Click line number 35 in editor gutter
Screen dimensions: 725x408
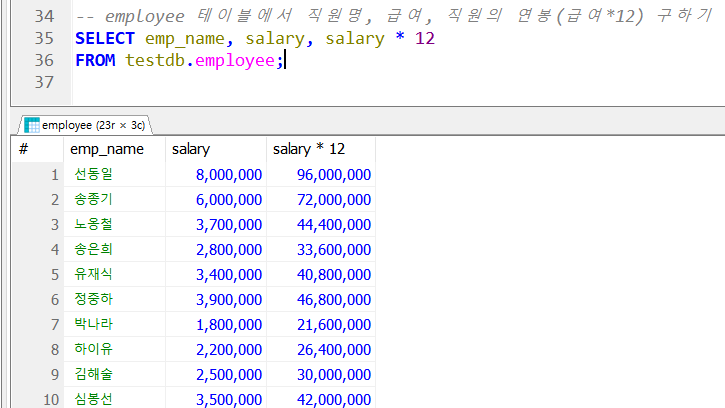[44, 38]
